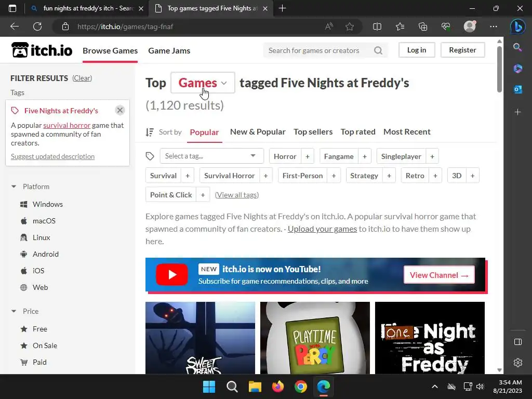Click the search magnifier icon in itch.io header
532x399 pixels.
(x=378, y=50)
